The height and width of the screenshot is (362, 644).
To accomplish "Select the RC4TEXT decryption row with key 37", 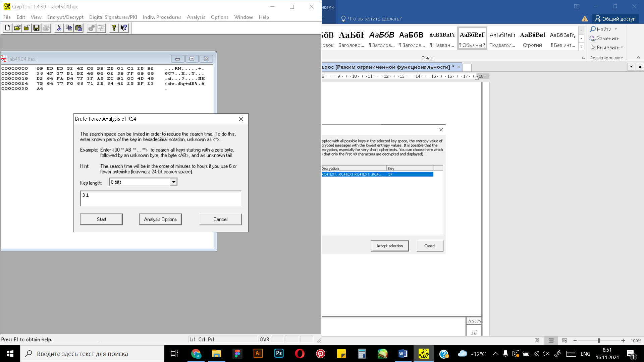I will click(377, 174).
